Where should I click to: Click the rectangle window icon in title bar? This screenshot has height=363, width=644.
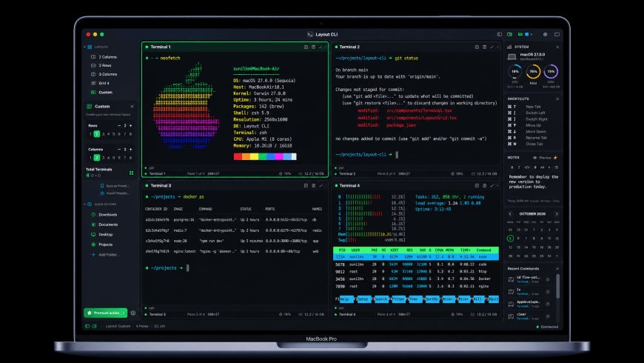(x=557, y=35)
